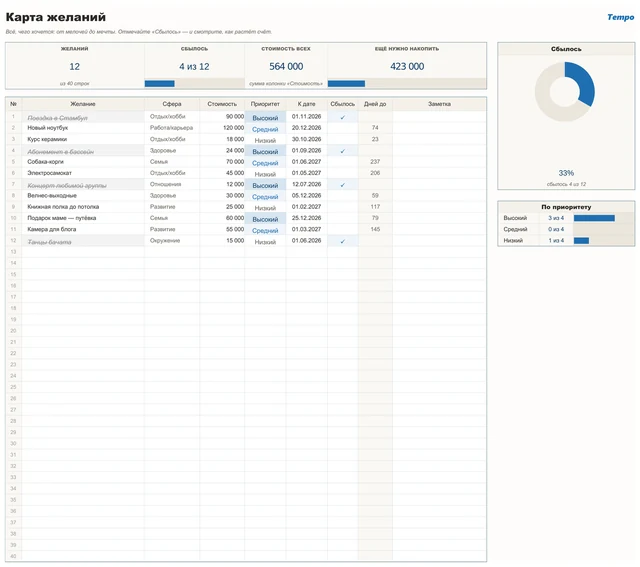
Task: Change priority of Собака-корги
Action: (265, 162)
